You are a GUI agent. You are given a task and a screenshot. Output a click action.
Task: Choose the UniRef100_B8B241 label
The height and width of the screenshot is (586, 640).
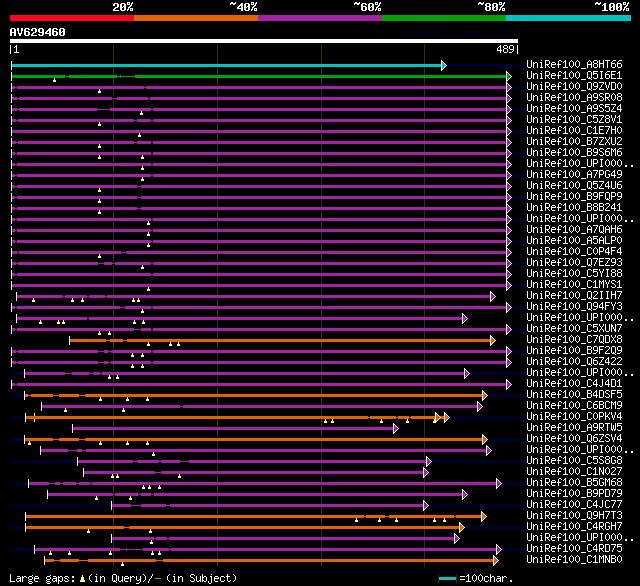[574, 208]
